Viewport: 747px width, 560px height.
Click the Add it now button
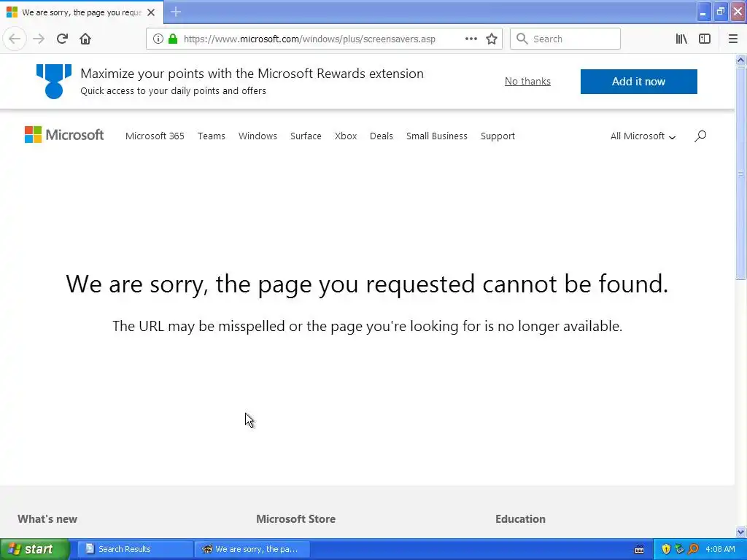click(638, 82)
